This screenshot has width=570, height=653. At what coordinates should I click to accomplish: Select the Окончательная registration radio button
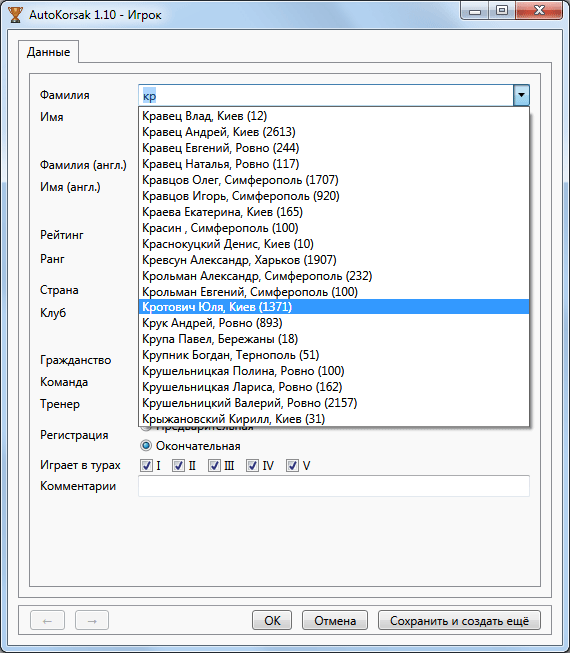pos(146,446)
